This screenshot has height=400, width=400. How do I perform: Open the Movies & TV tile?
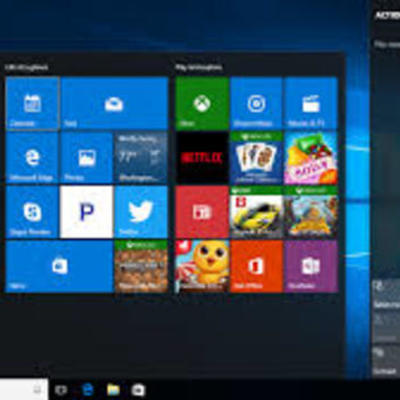311,103
